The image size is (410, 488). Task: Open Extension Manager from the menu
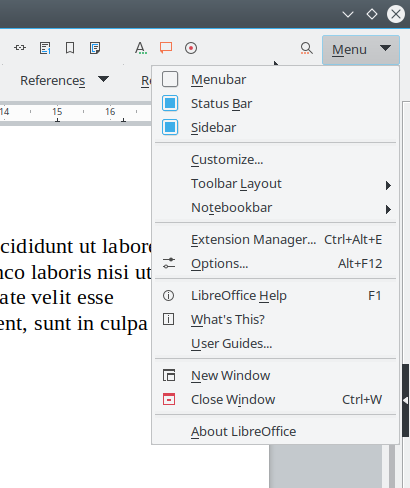click(275, 240)
